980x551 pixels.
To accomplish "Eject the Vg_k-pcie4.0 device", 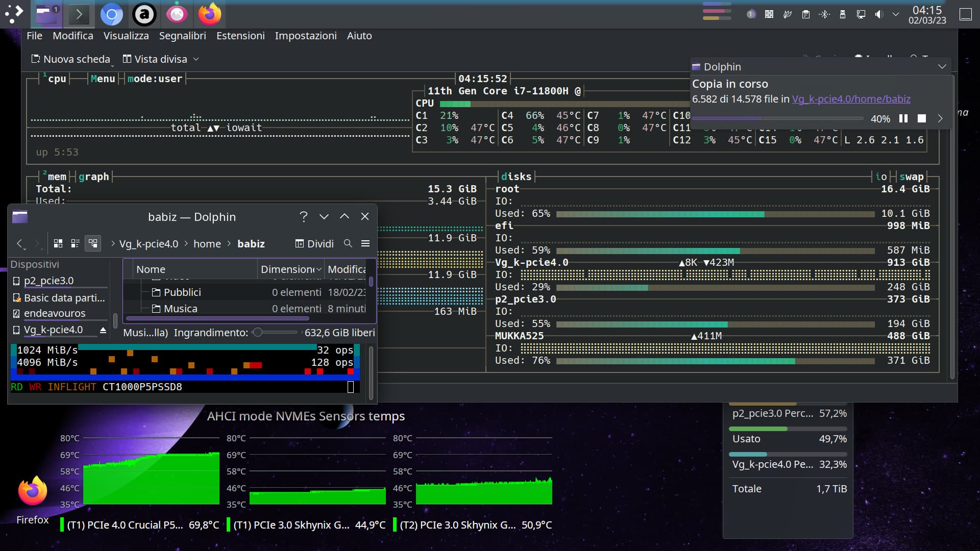I will 103,331.
